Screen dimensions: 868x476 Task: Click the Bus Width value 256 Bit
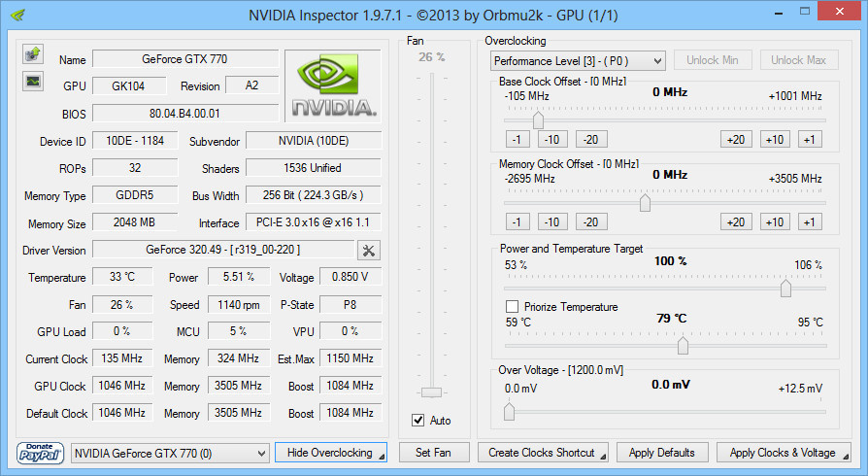314,195
